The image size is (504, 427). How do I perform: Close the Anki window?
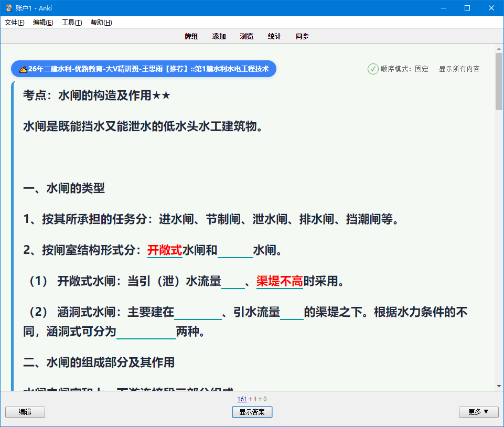(491, 8)
